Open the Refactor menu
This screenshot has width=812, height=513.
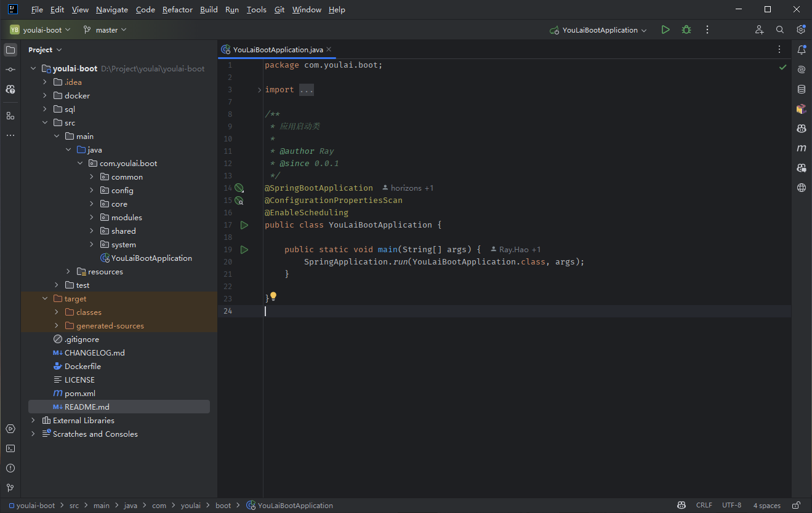(177, 10)
